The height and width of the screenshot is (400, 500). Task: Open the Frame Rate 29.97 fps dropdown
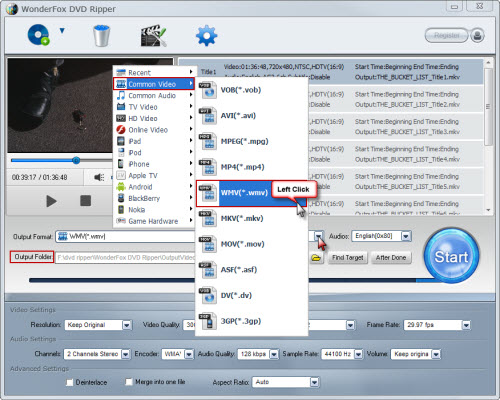[x=466, y=325]
